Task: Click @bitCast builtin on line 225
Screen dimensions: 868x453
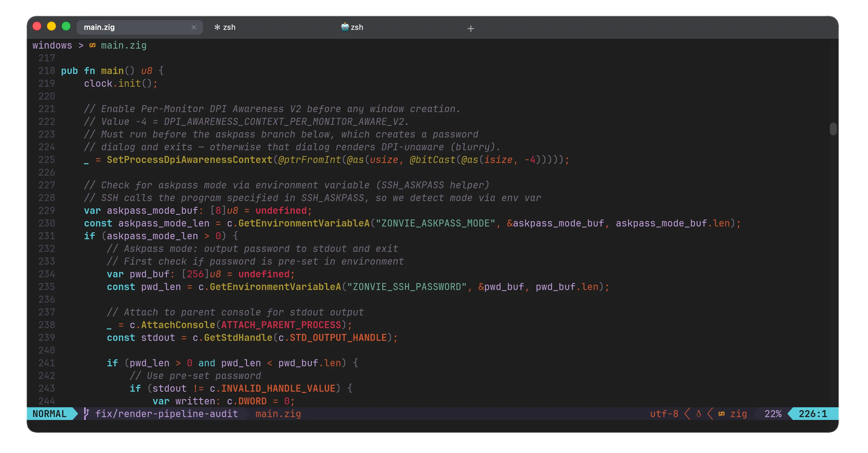Action: point(432,160)
